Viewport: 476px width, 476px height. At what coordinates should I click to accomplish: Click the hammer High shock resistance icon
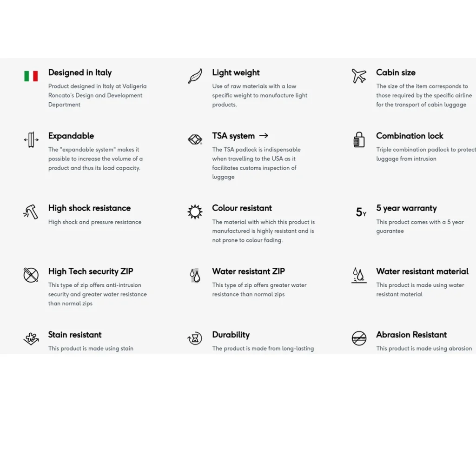pos(31,212)
